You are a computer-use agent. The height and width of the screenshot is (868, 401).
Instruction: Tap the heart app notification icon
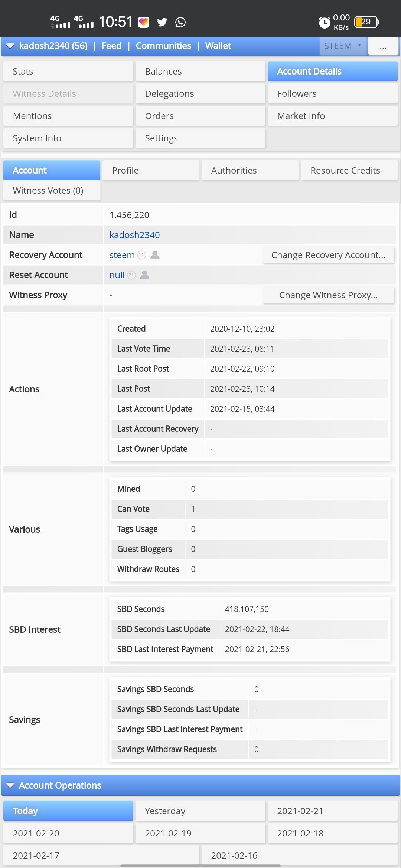144,22
